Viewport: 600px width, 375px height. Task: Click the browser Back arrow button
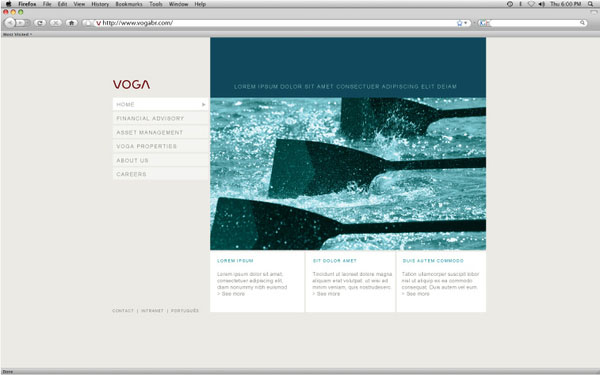(9, 23)
